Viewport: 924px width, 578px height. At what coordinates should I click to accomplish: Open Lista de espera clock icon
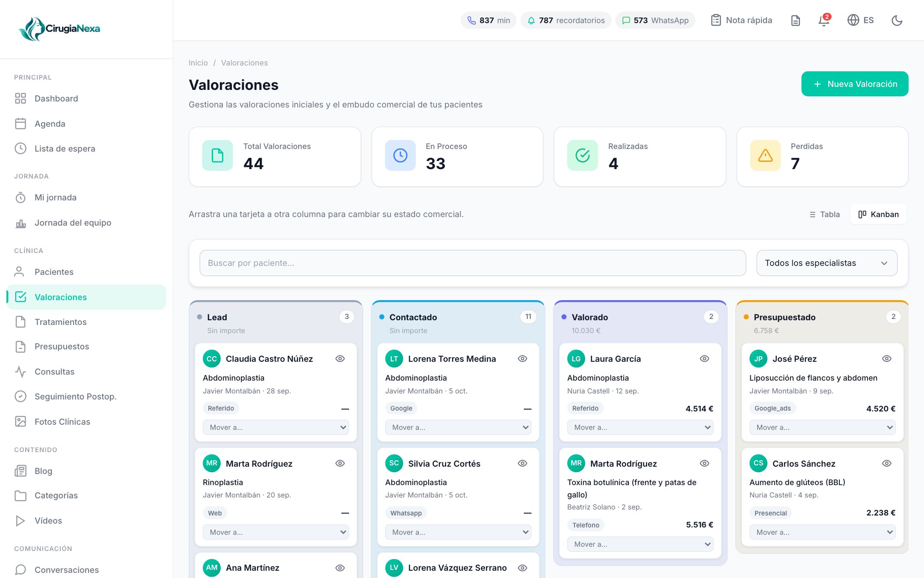click(x=21, y=149)
